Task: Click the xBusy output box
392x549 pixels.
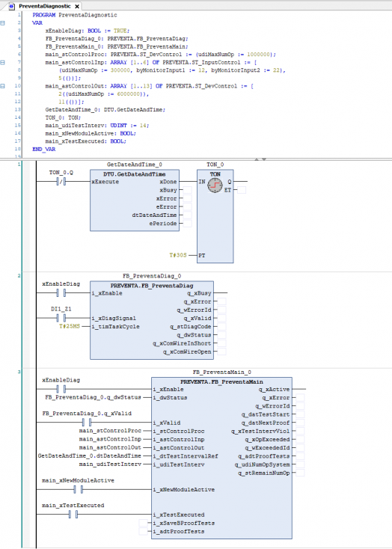Action: click(x=188, y=190)
